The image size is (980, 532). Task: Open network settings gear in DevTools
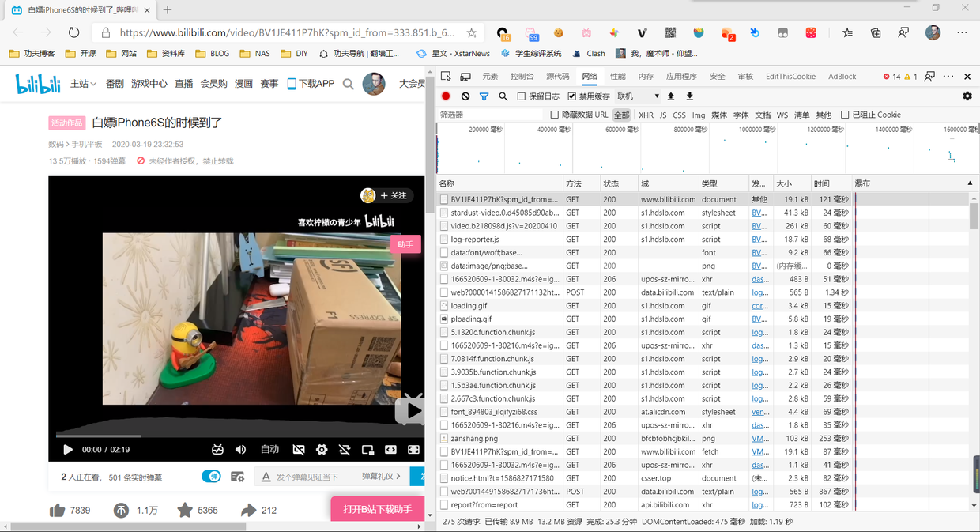[967, 96]
